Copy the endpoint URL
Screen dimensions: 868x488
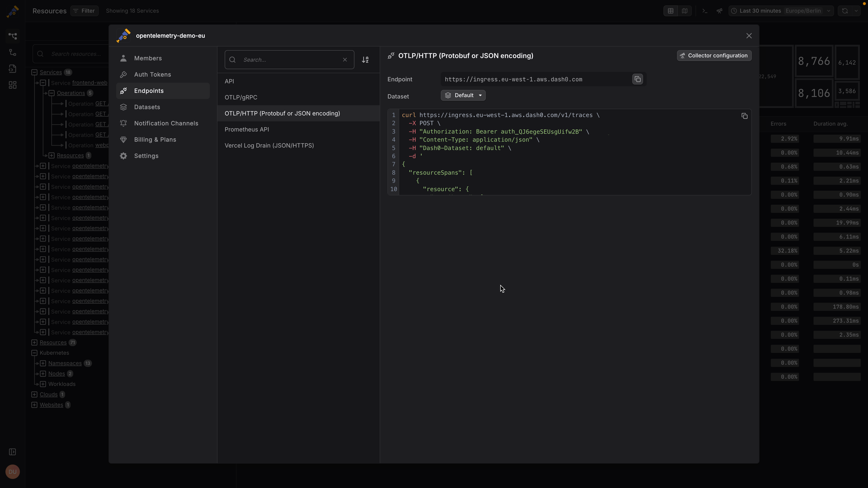637,79
